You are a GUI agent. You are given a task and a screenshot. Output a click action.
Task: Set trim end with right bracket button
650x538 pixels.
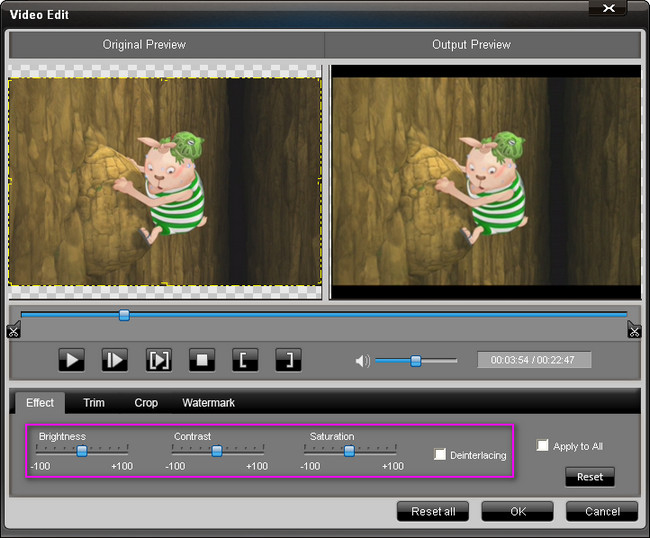click(289, 360)
